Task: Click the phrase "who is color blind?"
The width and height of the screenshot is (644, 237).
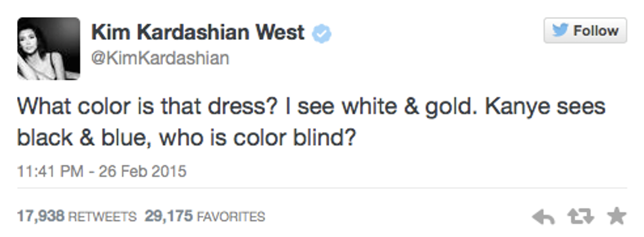Action: tap(257, 139)
